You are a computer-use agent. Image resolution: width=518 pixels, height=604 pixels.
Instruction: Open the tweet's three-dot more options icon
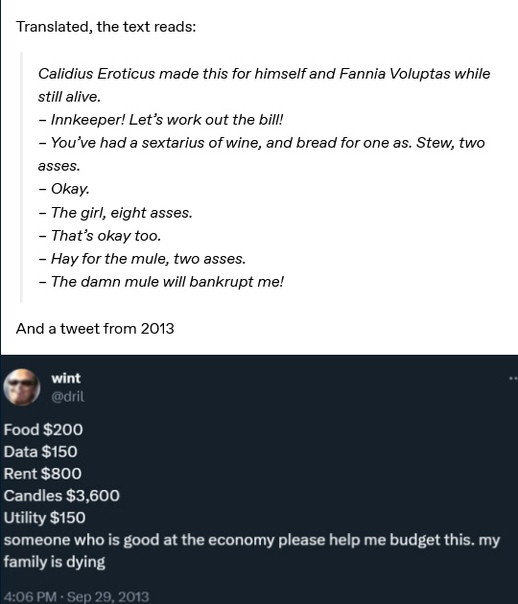513,379
